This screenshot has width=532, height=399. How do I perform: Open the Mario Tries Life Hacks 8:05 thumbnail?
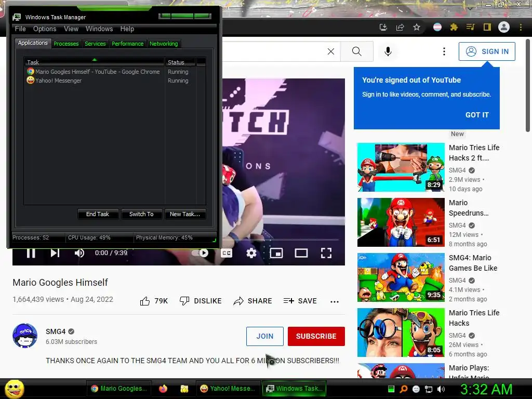click(401, 332)
